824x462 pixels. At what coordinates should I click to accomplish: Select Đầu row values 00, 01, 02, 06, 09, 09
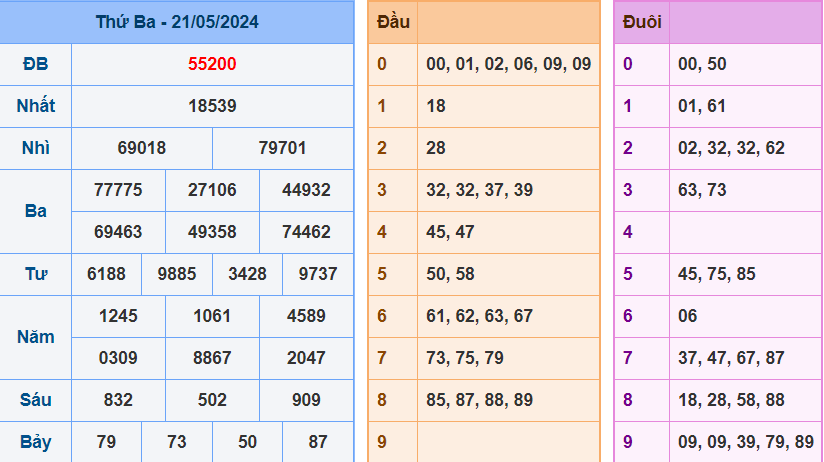click(x=509, y=64)
